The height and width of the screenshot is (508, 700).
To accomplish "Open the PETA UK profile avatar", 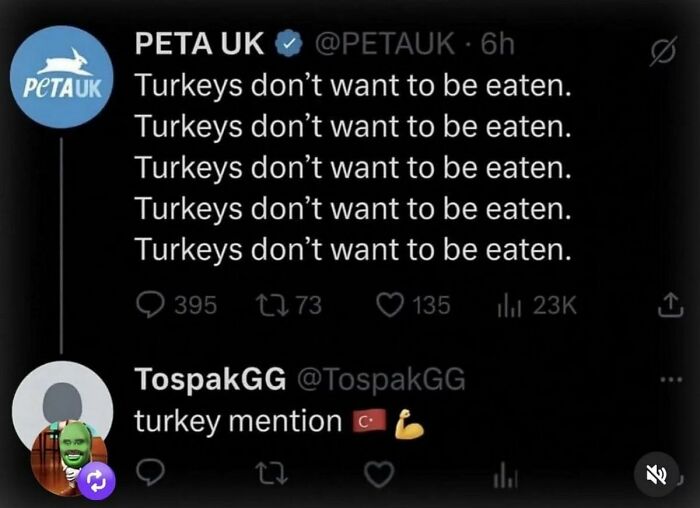I will click(62, 77).
